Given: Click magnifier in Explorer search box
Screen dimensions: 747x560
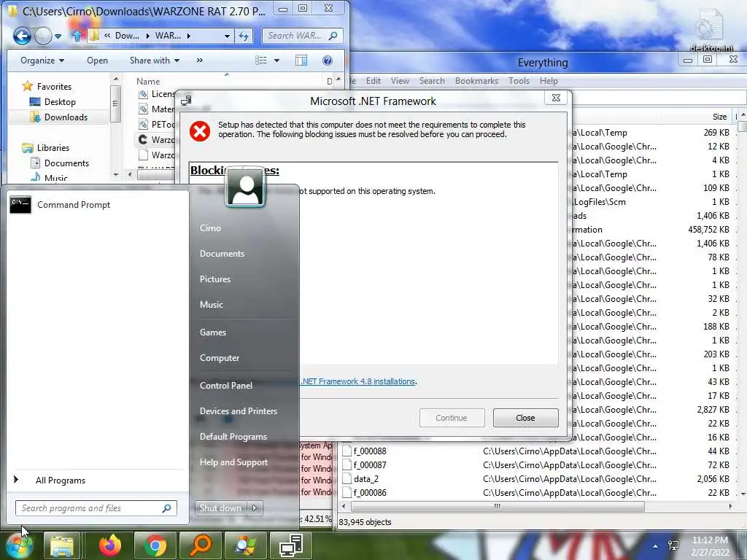Looking at the screenshot, I should (x=333, y=36).
